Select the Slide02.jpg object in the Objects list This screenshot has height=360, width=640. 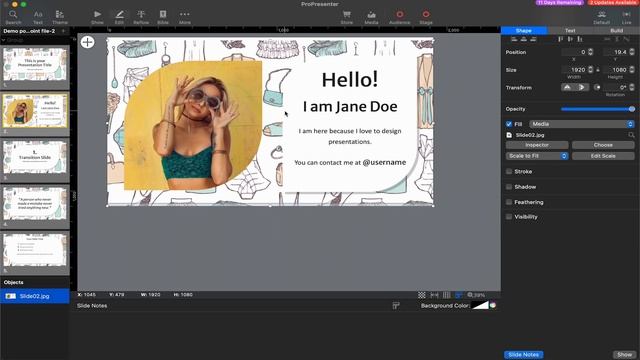click(35, 296)
